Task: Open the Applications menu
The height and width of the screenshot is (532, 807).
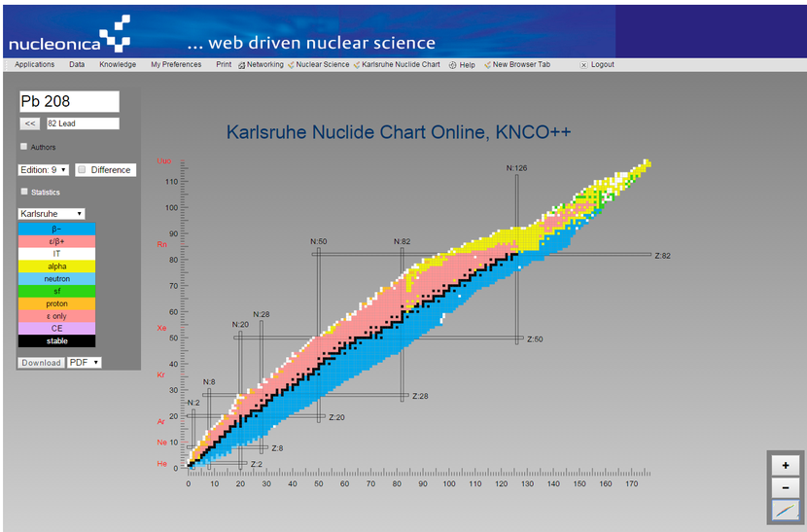Action: tap(34, 64)
